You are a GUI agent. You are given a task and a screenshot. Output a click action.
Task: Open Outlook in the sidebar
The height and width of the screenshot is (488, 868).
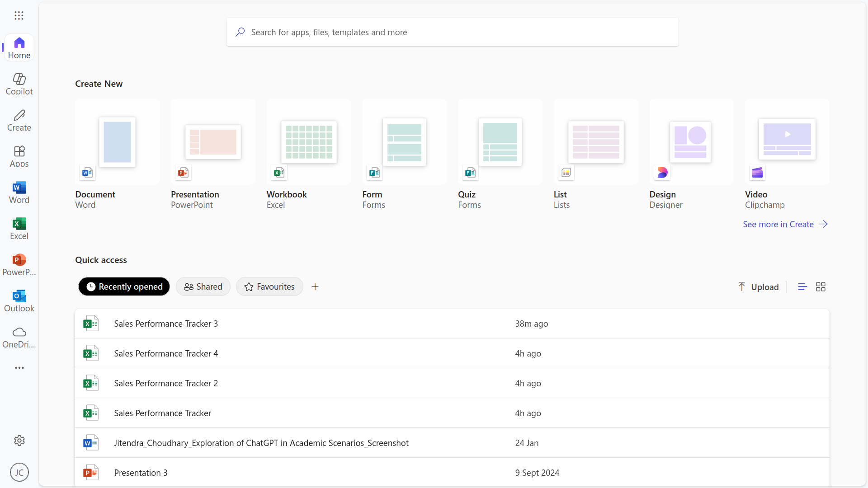point(19,301)
